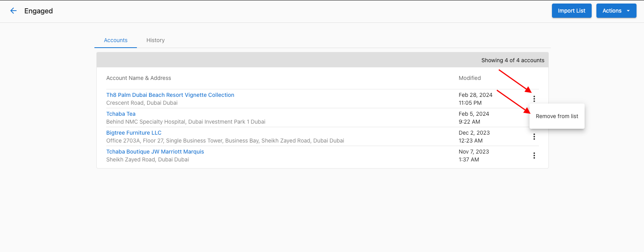Click the Showing 4 of 4 accounts text

click(513, 60)
